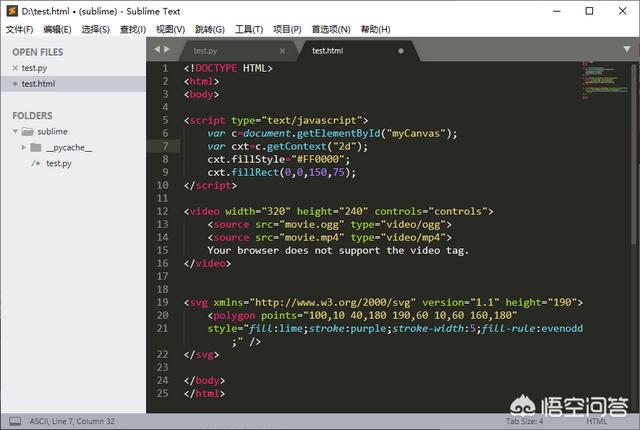Viewport: 640px width, 430px height.
Task: Click evenodd on line 21
Action: click(x=562, y=328)
